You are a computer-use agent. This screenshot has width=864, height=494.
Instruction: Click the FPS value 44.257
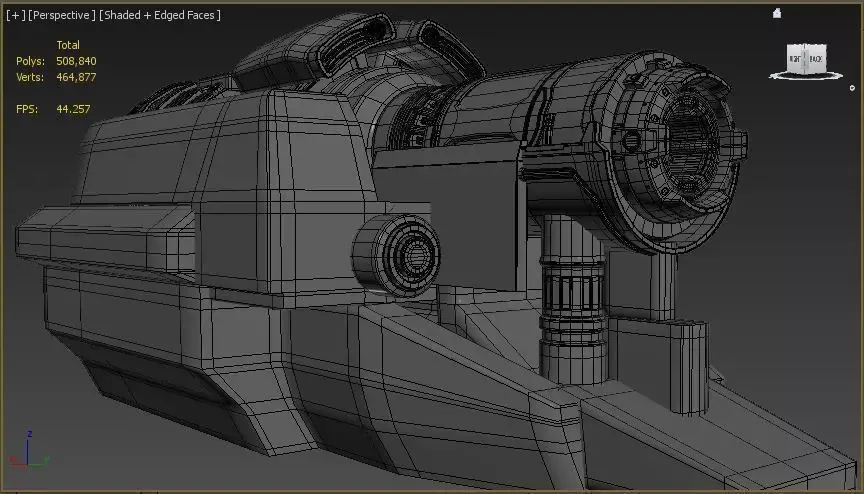click(x=73, y=109)
